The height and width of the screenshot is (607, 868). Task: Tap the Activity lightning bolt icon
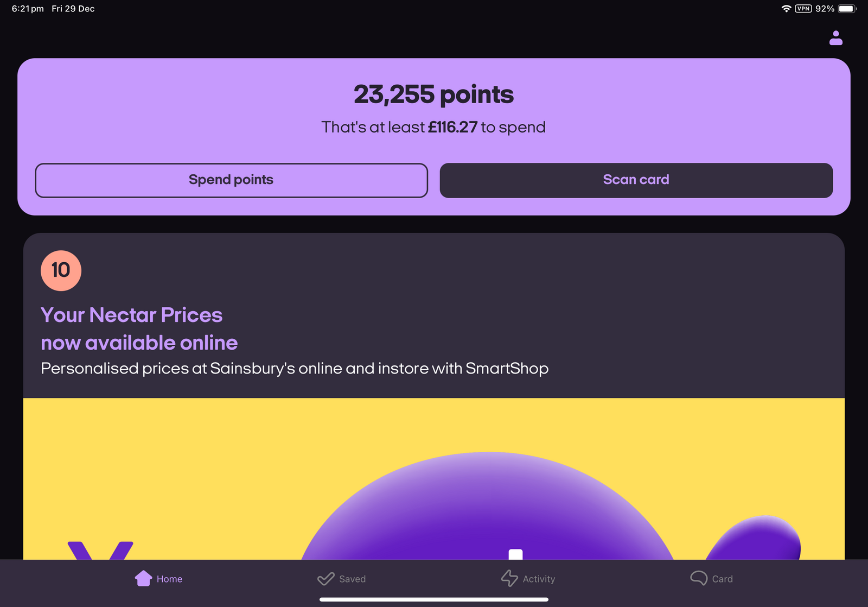click(509, 578)
